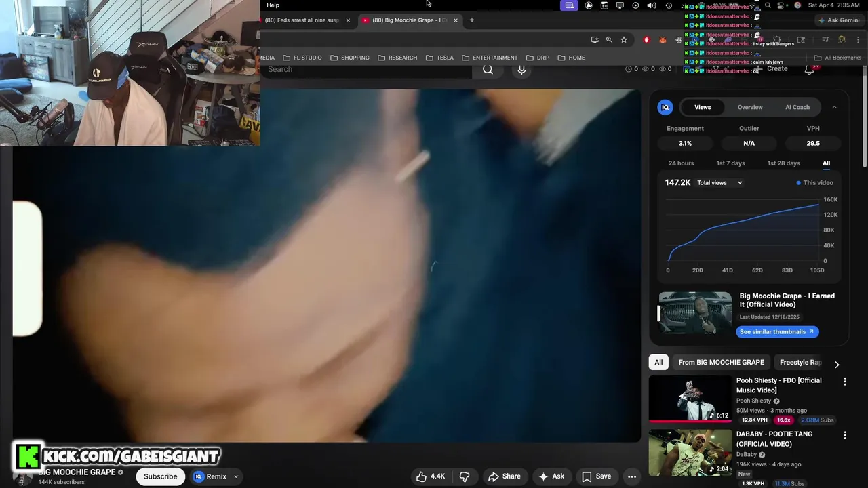Open the HOME bookmarks folder
Viewport: 868px width, 488px height.
572,58
